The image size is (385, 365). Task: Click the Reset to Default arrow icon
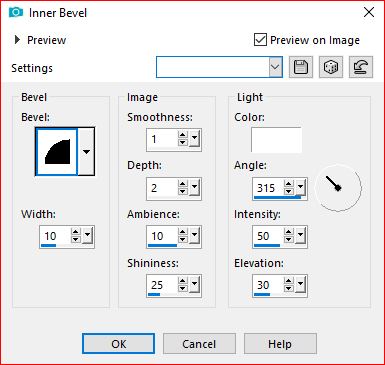click(361, 67)
